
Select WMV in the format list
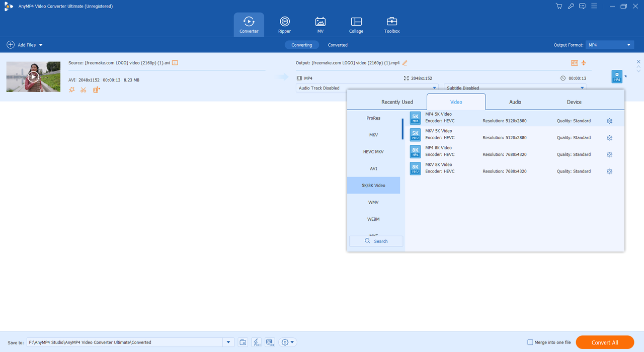[373, 202]
